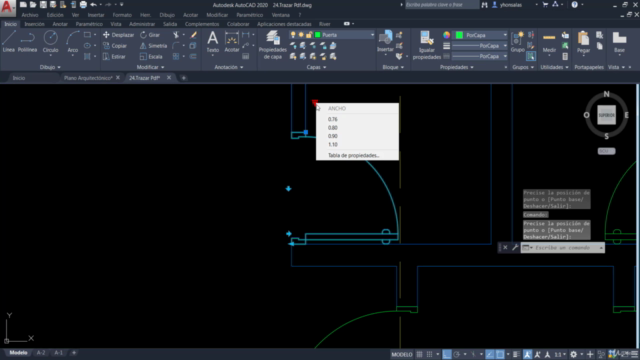Switch to the Anotar ribbon tab
Viewport: 640px width, 360px height.
(x=60, y=24)
